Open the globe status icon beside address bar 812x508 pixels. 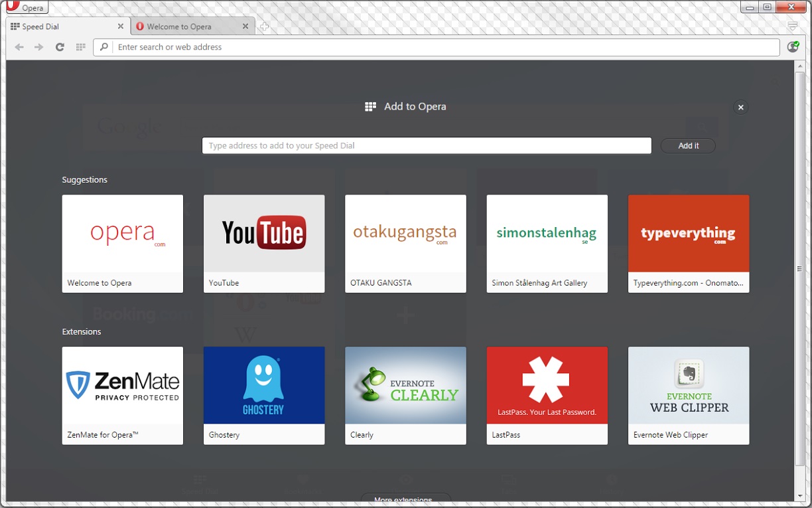793,47
